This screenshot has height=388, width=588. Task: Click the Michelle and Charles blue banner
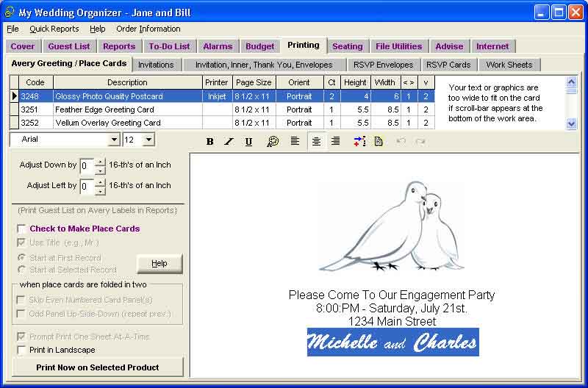[392, 342]
